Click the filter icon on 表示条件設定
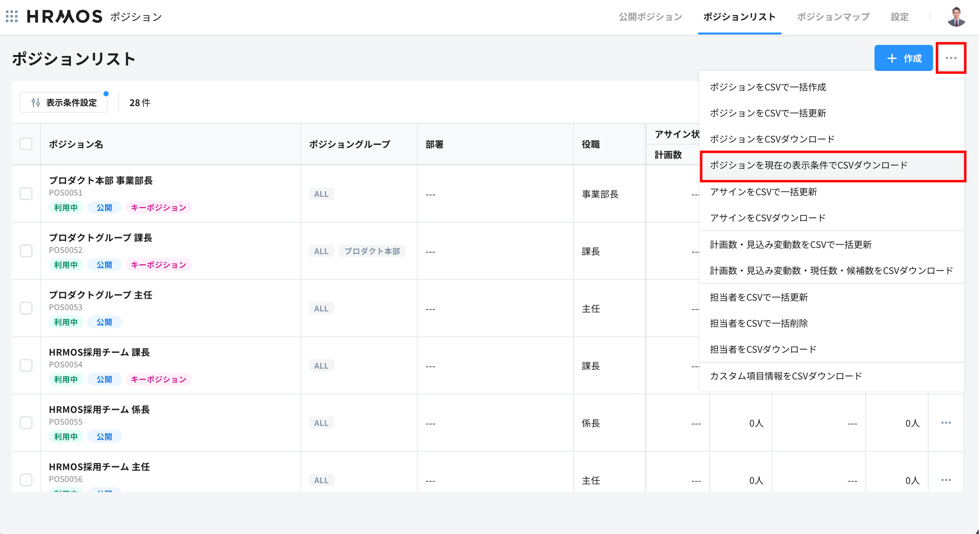The image size is (980, 534). [x=36, y=102]
